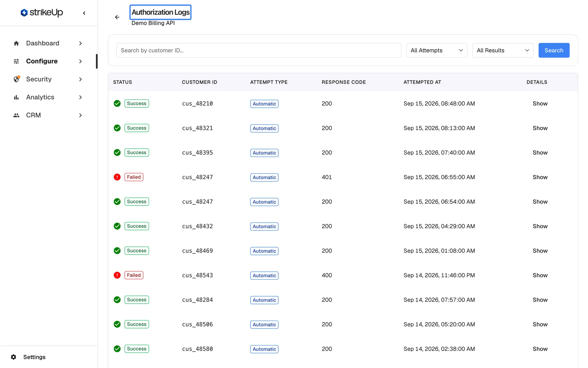Expand the Dashboard menu chevron
588x368 pixels.
coord(80,43)
